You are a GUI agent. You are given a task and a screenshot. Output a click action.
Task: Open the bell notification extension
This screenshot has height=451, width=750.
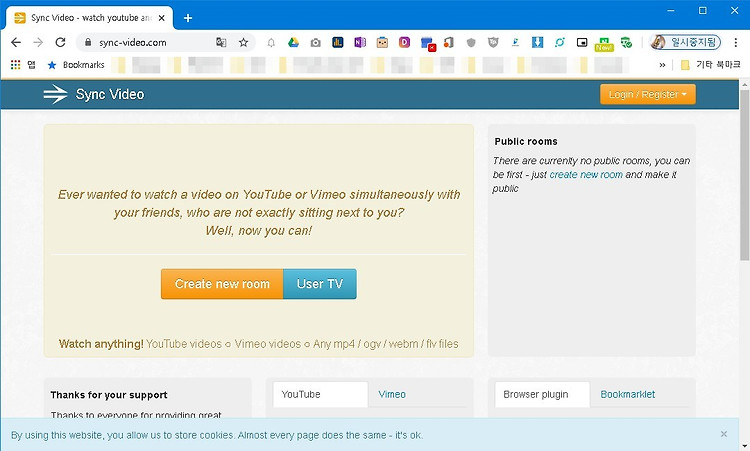(271, 43)
